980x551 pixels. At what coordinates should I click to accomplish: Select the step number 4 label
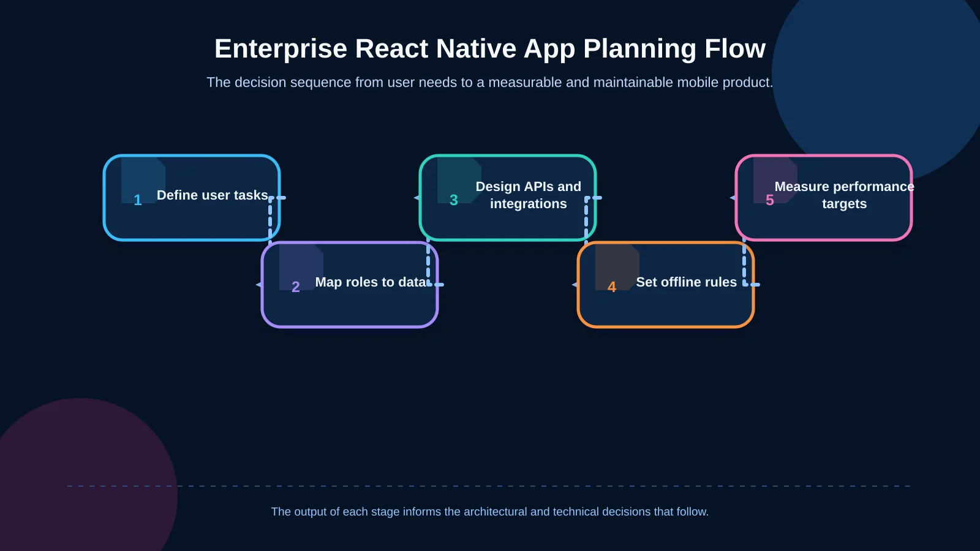[612, 287]
